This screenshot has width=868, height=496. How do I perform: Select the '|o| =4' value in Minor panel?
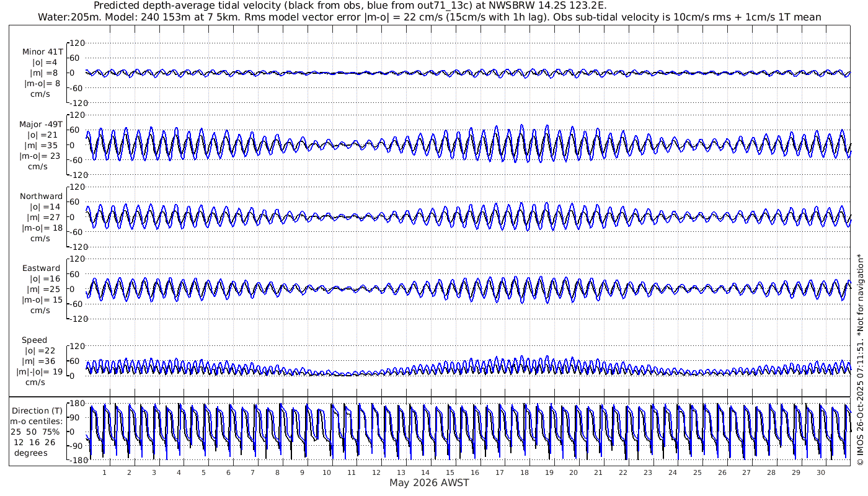tap(45, 63)
